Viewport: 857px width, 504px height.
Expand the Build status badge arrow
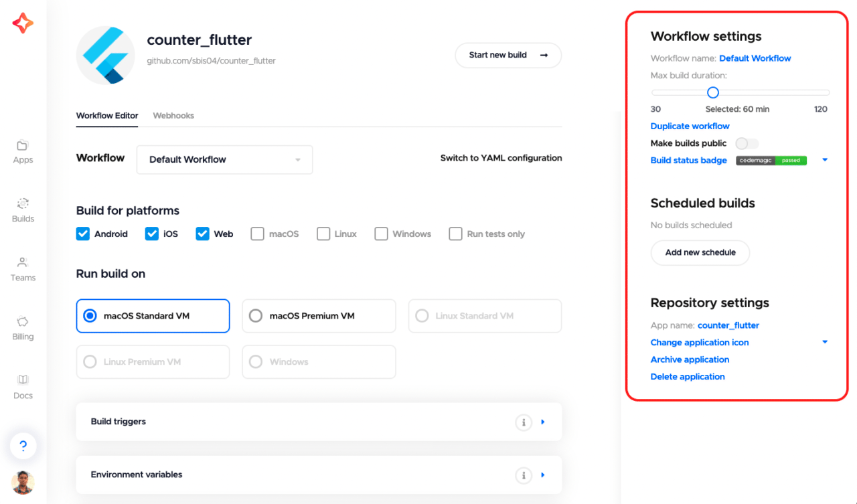point(825,160)
